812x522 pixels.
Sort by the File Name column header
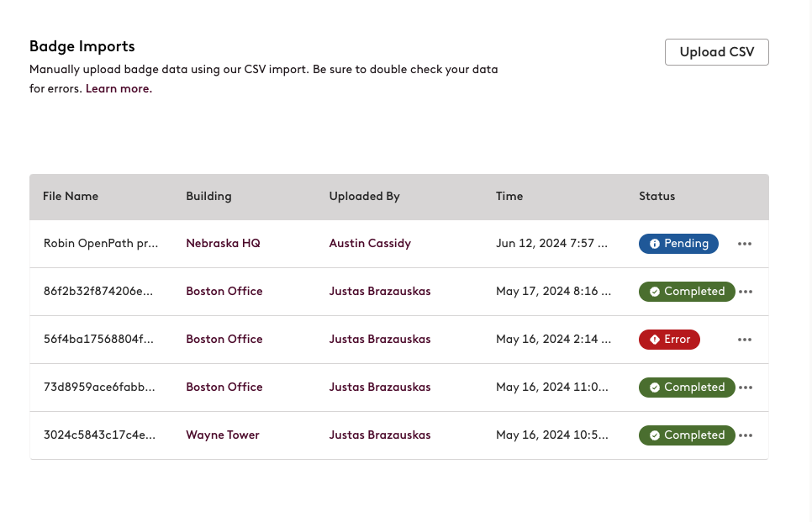71,196
